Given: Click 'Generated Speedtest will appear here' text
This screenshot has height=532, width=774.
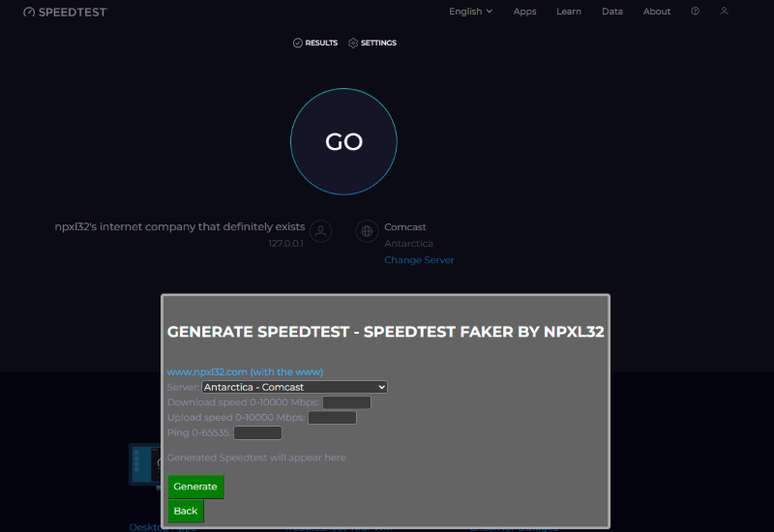Looking at the screenshot, I should point(256,458).
